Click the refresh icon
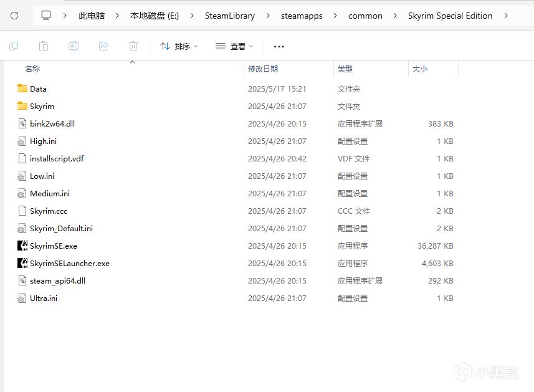The width and height of the screenshot is (534, 392). (x=14, y=16)
